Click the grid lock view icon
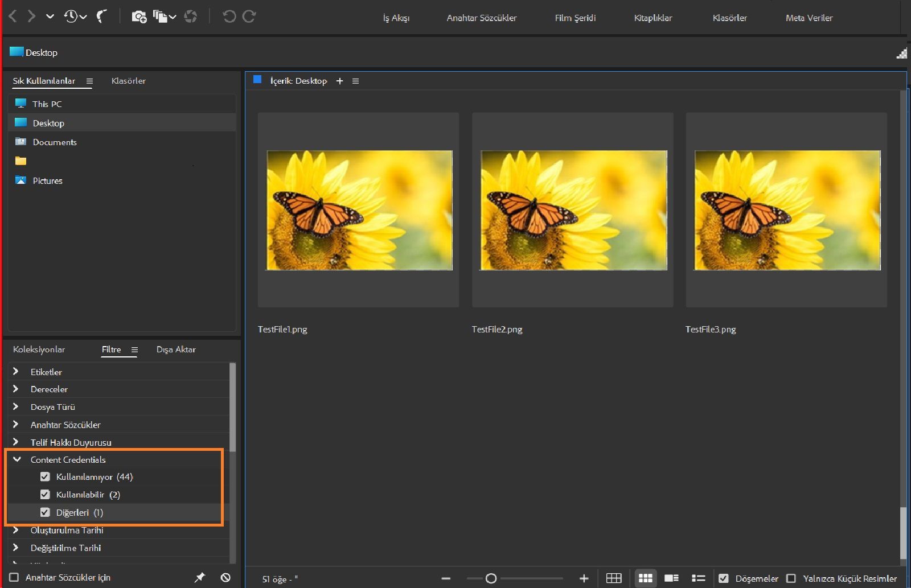 pos(614,578)
